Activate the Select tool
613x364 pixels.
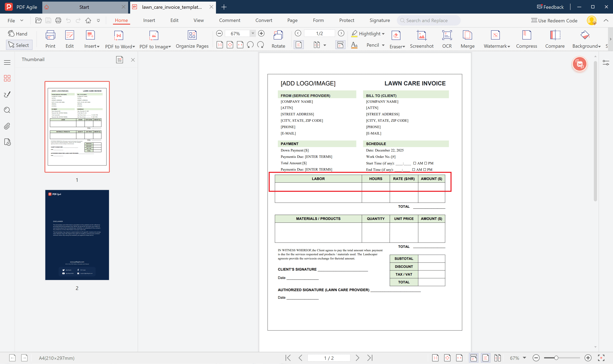pyautogui.click(x=19, y=45)
